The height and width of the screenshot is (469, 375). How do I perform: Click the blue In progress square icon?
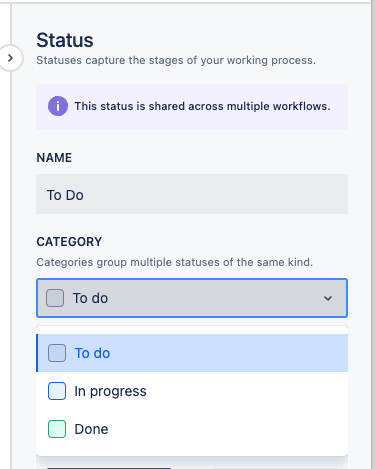pyautogui.click(x=57, y=391)
